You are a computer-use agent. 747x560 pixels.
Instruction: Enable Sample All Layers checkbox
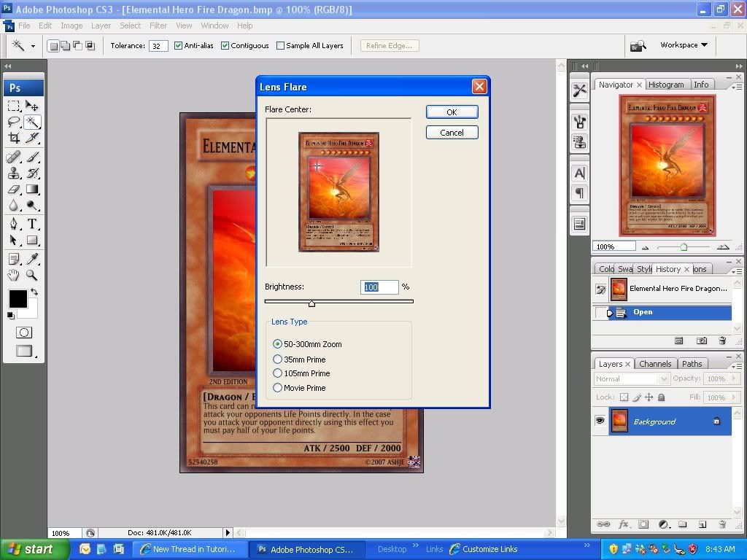pos(281,45)
